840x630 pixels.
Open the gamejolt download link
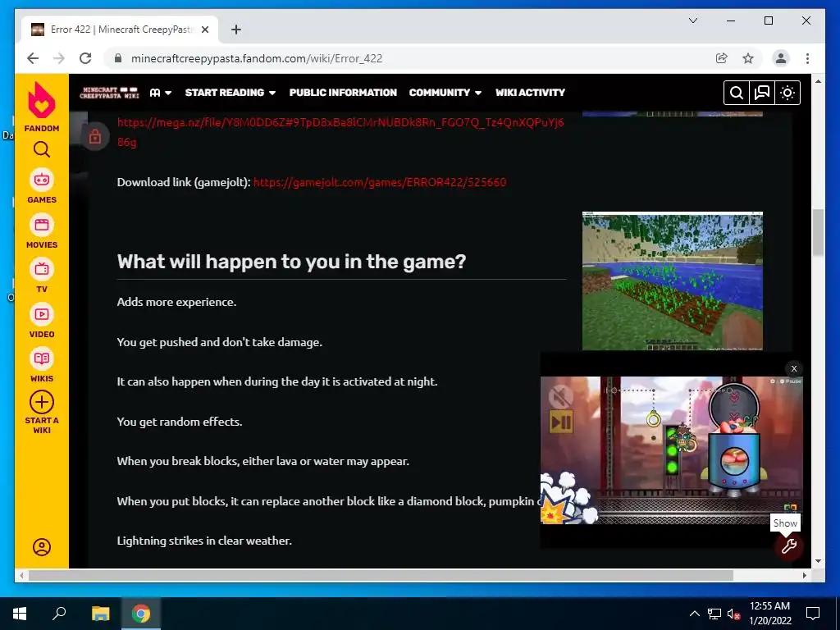coord(379,182)
